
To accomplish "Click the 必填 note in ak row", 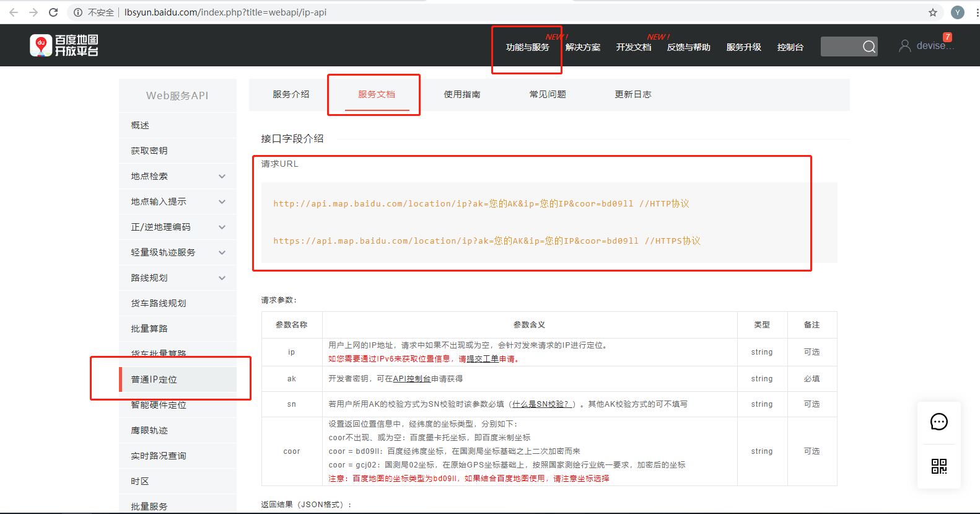I will click(x=812, y=379).
